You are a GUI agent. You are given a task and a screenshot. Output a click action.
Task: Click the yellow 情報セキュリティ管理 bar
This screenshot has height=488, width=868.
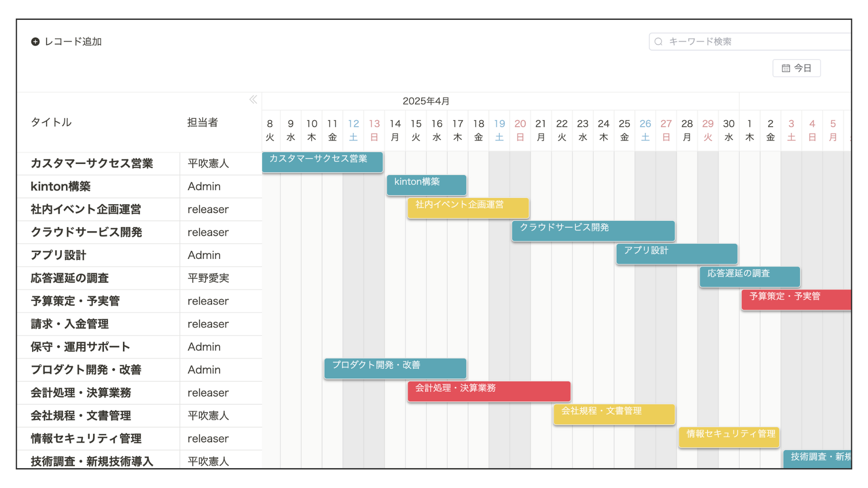tap(729, 437)
